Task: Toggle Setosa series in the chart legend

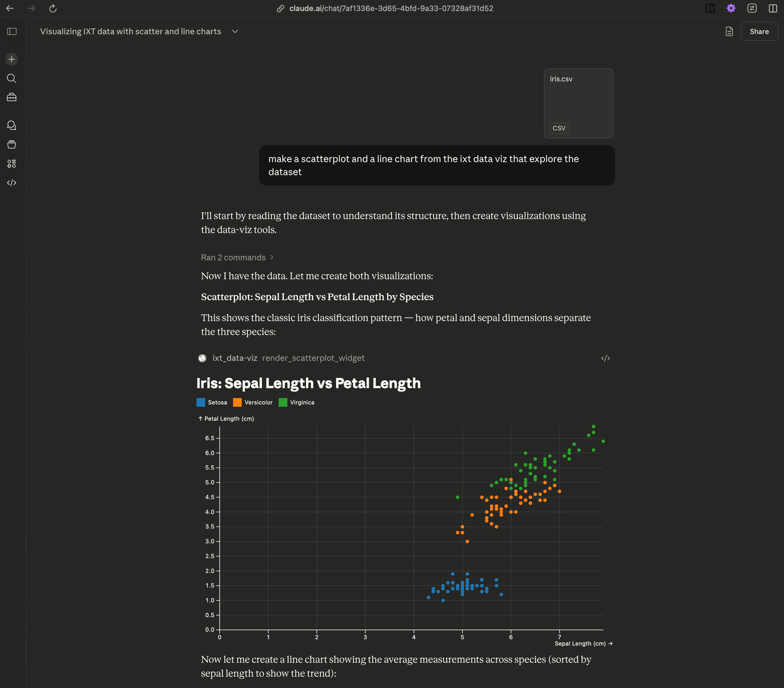Action: coord(211,402)
